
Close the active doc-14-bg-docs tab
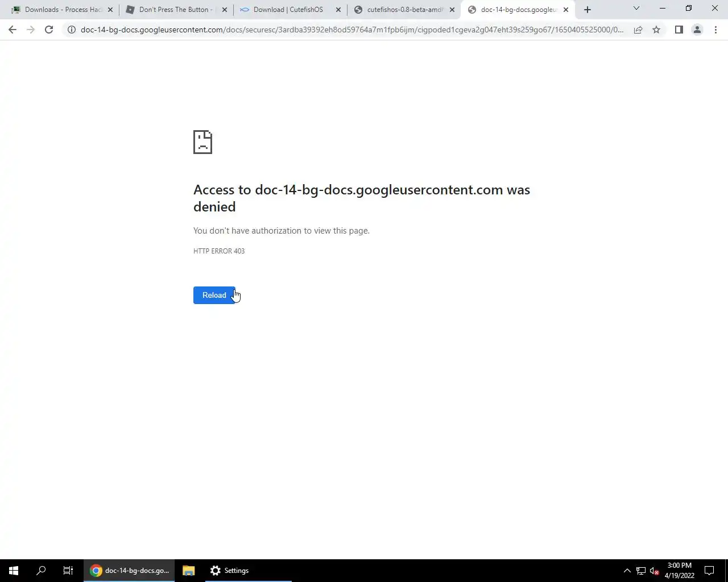coord(565,10)
